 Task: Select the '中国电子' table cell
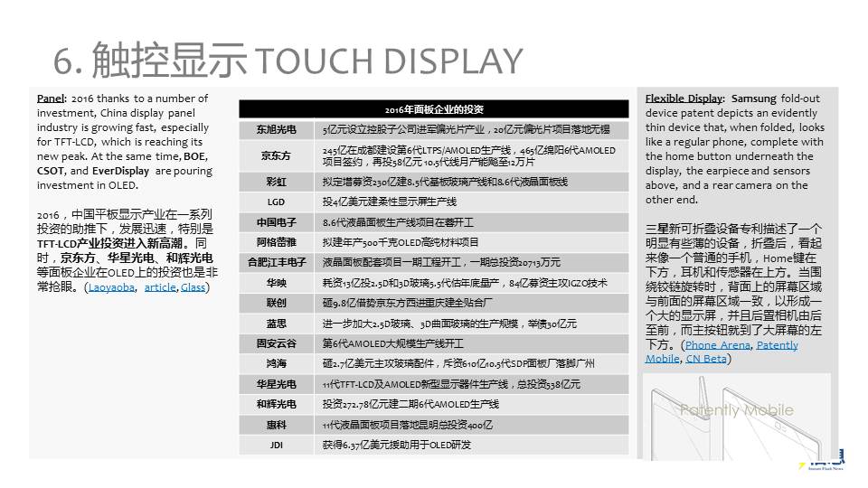[277, 222]
